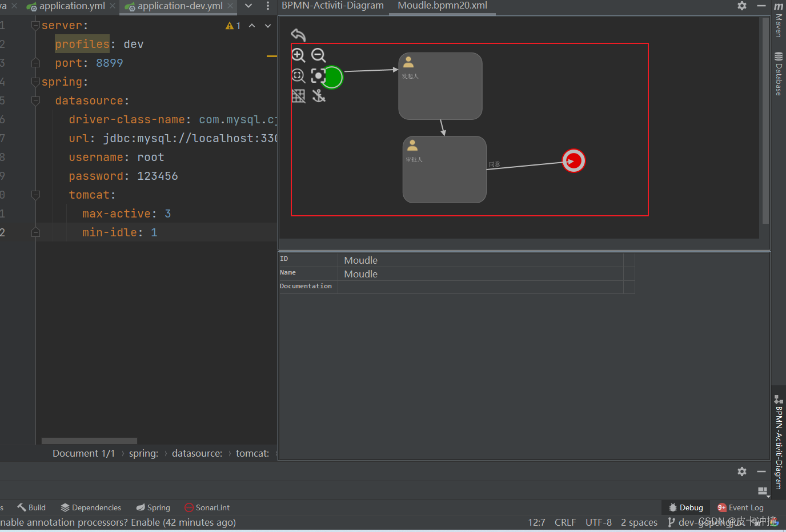
Task: Click the fold end marker at min-idle line
Action: (35, 232)
